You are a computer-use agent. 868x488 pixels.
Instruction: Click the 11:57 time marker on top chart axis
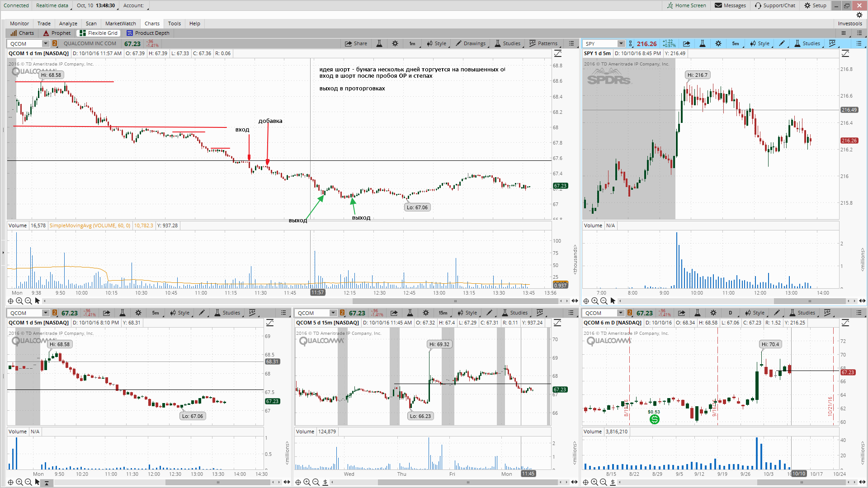[x=318, y=293]
